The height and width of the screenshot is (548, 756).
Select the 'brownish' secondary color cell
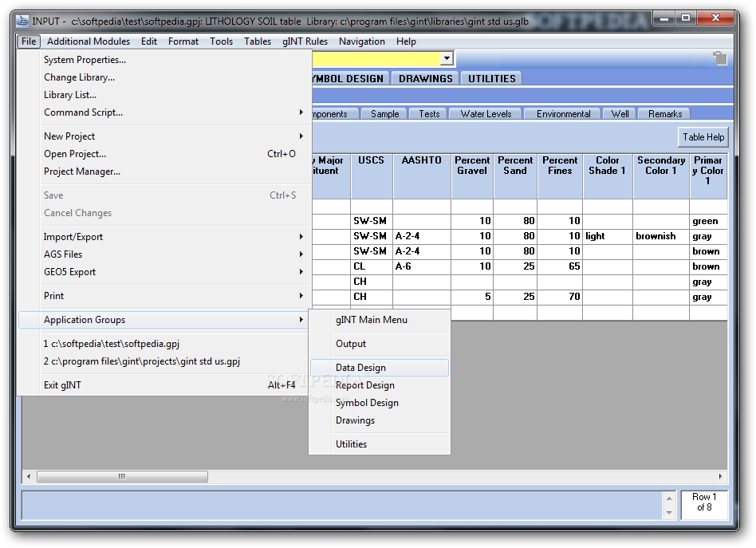(661, 236)
